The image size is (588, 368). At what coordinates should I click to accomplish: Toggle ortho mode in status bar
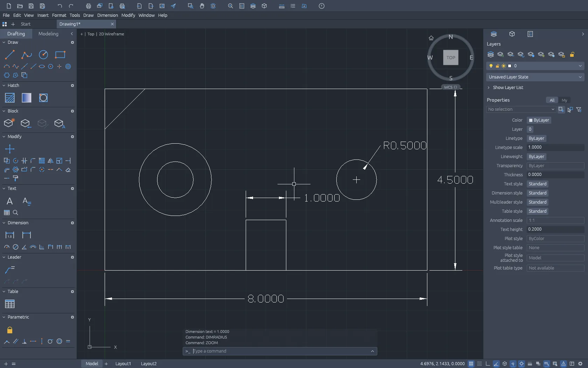[x=488, y=364]
